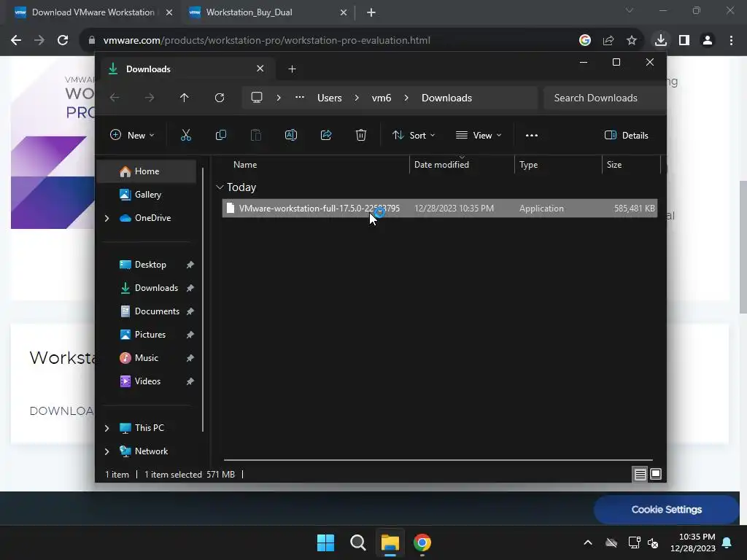Click the Explorer back navigation arrow

pyautogui.click(x=115, y=98)
